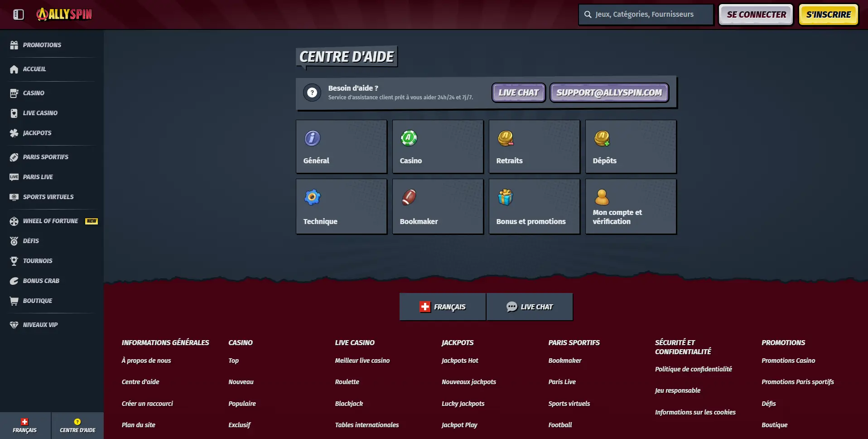
Task: Collapse the sidebar with the panel toggle icon
Action: [19, 15]
